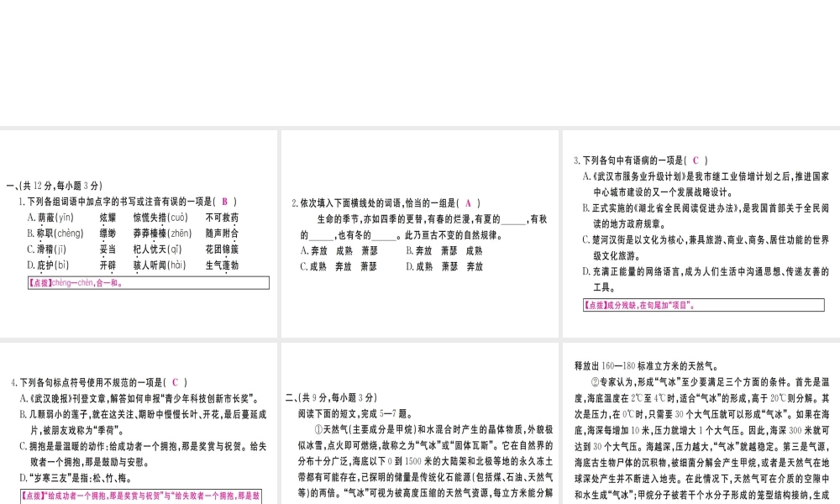Image resolution: width=840 pixels, height=504 pixels.
Task: Select option 'C. 成熟 奔放 萧瑟'
Action: (339, 266)
